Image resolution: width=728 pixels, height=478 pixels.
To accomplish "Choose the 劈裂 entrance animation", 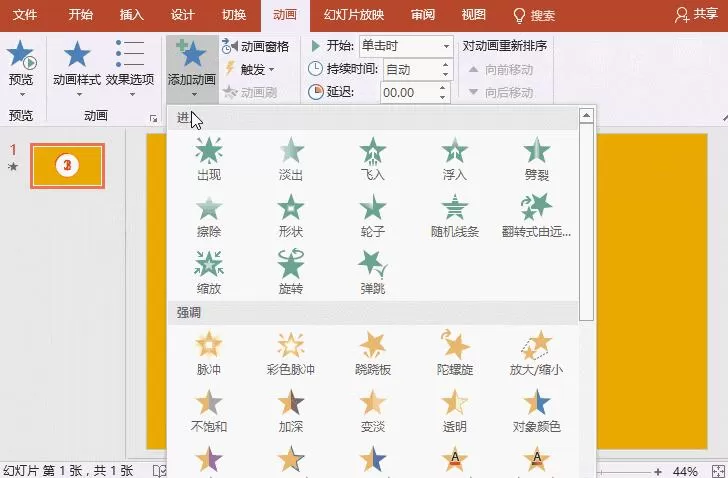I will point(536,159).
